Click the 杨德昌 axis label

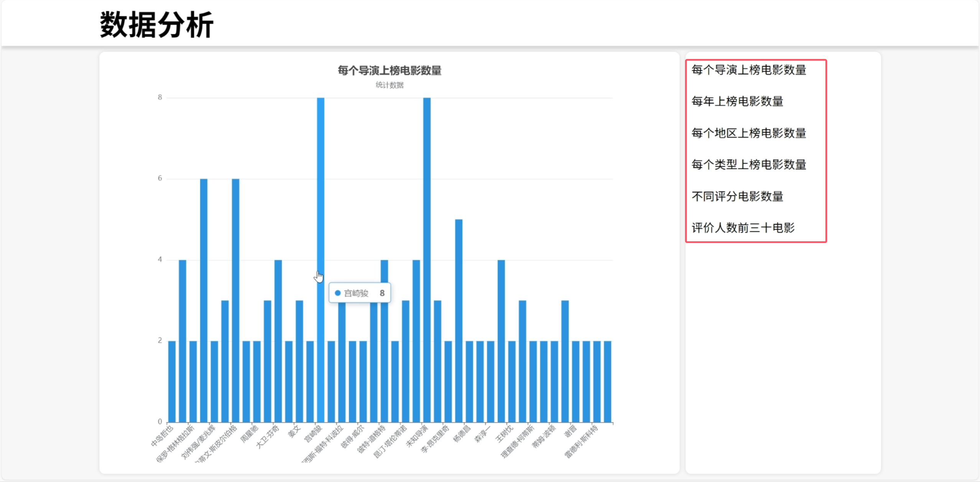point(462,434)
